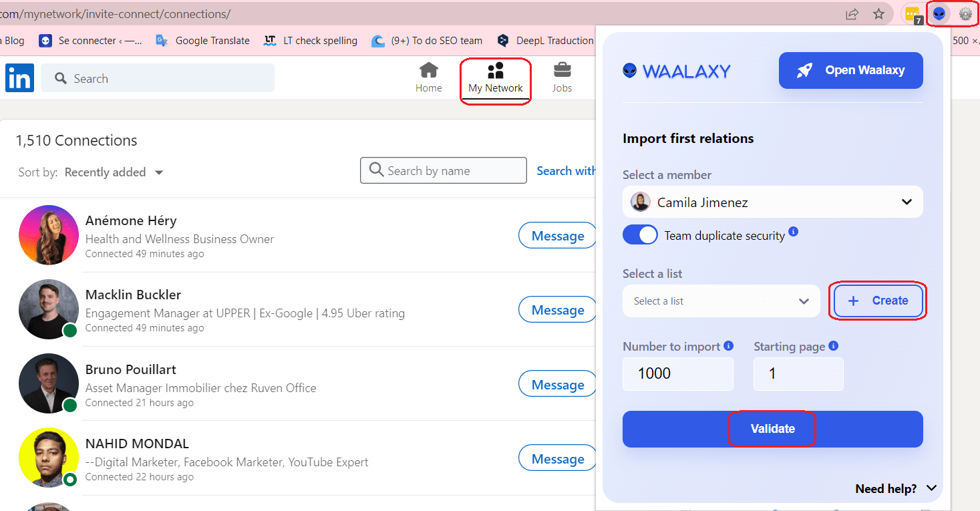Click "Asset Manager Immobilier chez Ruven Office" text

pos(201,387)
